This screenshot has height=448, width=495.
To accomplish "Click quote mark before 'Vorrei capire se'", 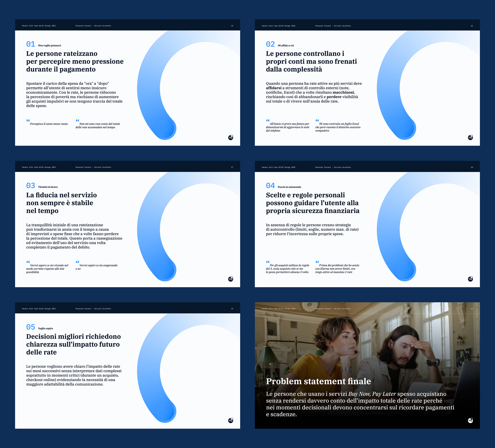I will pyautogui.click(x=77, y=262).
